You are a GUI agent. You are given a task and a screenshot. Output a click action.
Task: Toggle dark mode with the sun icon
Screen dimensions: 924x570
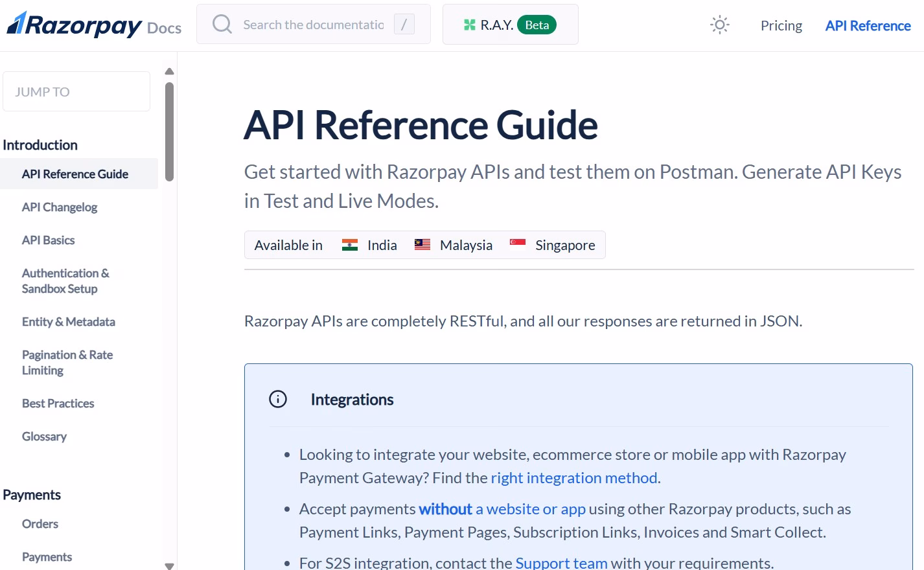(719, 25)
